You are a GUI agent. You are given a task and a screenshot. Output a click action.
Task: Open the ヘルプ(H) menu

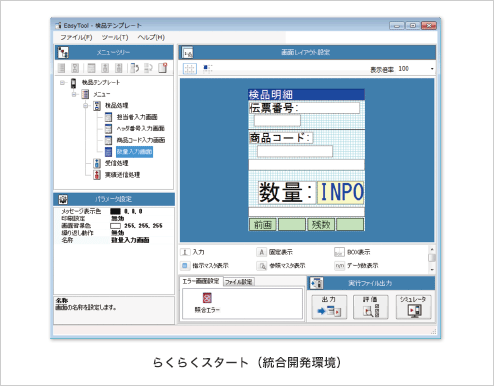point(151,37)
